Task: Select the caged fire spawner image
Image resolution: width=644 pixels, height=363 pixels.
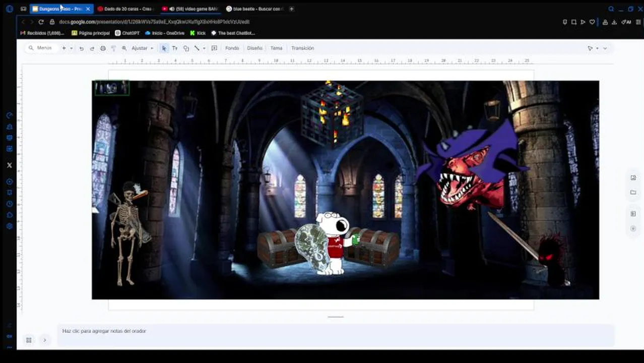Action: tap(333, 113)
